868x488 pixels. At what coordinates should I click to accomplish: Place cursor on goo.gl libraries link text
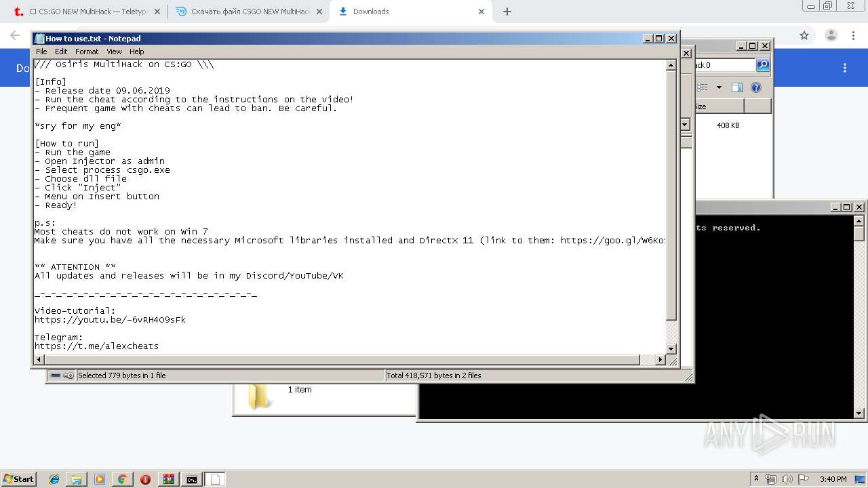(x=613, y=240)
